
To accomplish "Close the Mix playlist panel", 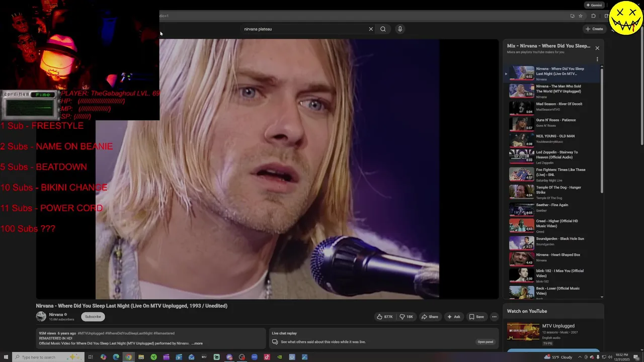I will click(597, 48).
